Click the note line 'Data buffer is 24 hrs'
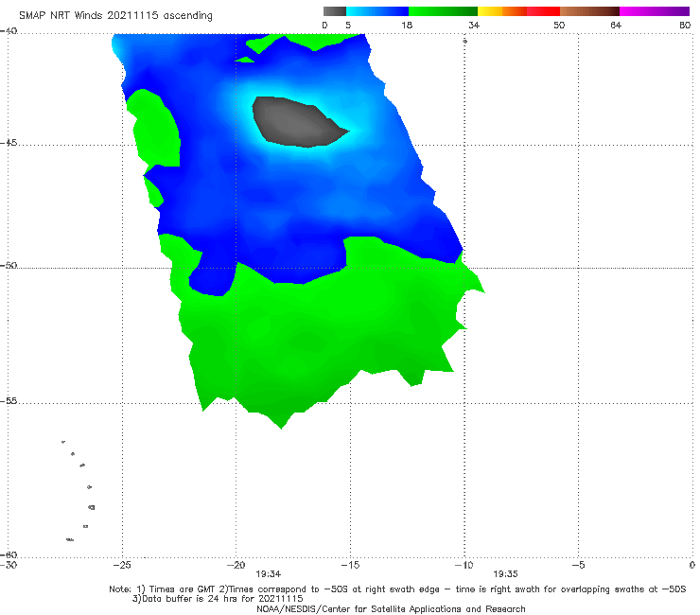 coord(218,599)
